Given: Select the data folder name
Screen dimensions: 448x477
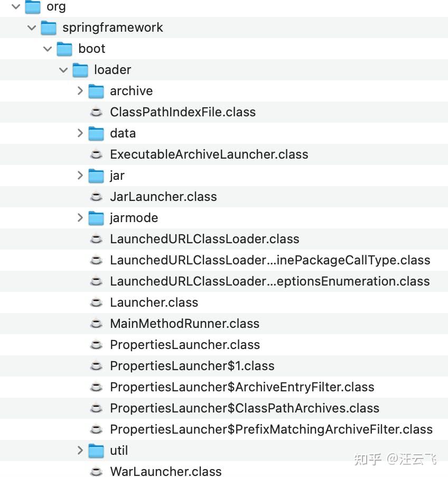Looking at the screenshot, I should tap(123, 133).
